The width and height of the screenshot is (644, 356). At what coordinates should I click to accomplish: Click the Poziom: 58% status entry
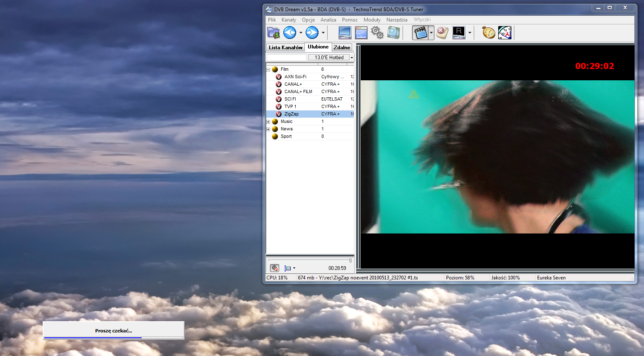click(x=460, y=278)
